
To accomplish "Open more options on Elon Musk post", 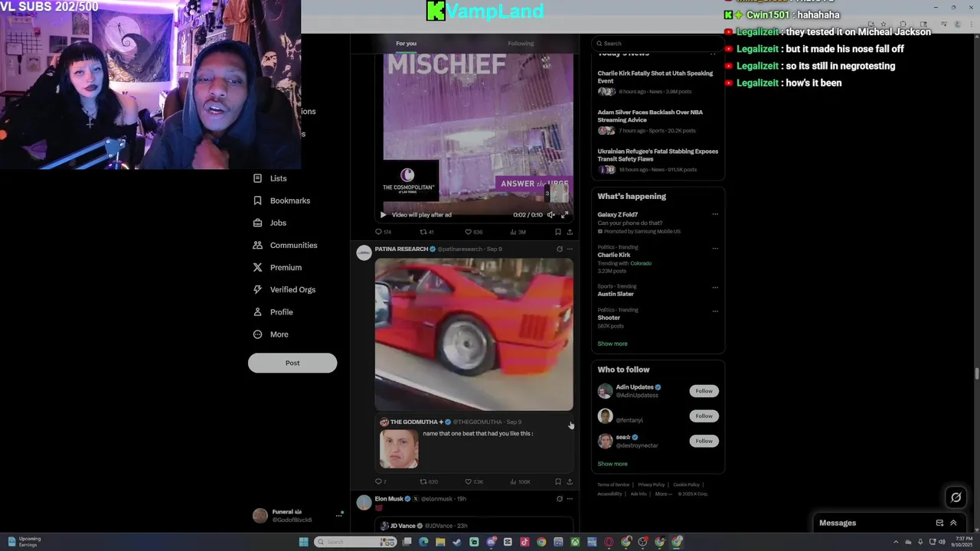I will (x=570, y=498).
